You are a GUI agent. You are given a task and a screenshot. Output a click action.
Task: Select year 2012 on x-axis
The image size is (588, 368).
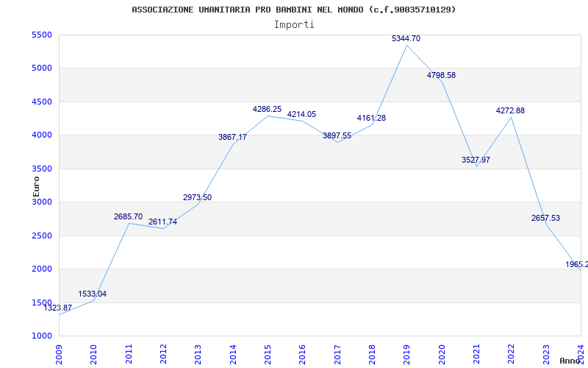(x=163, y=355)
